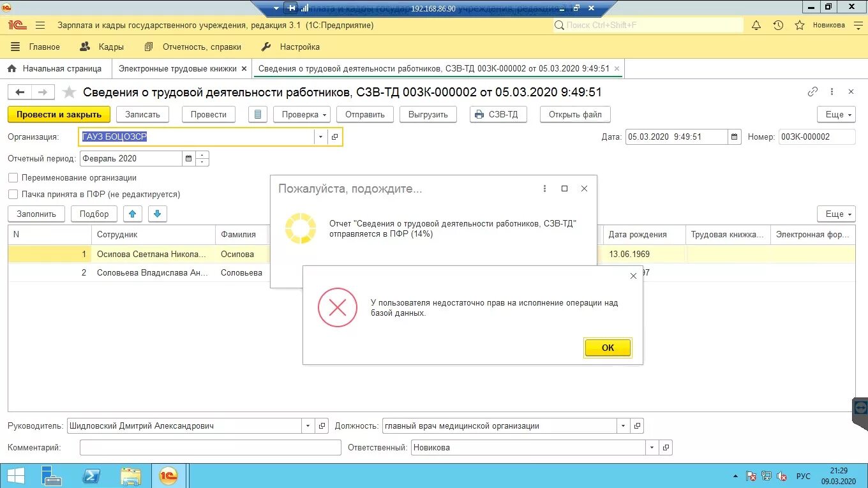Open notifications bell icon
Screen dimensions: 868x488
756,26
